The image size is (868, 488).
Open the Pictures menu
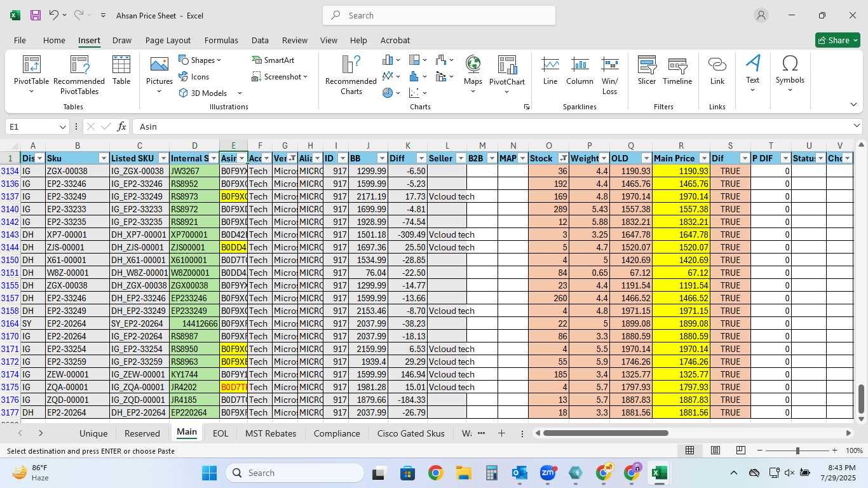pyautogui.click(x=159, y=74)
